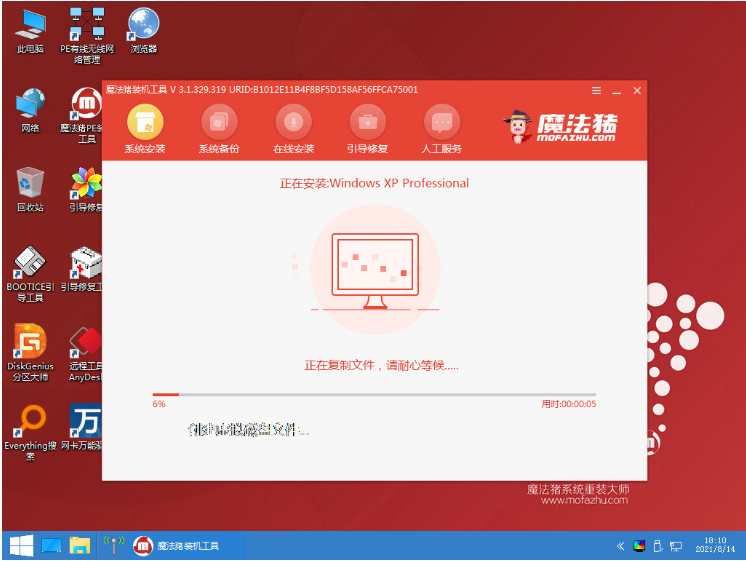Image resolution: width=746 pixels, height=561 pixels.
Task: Click the 魔法猪 mofazhu.com logo
Action: pos(561,127)
